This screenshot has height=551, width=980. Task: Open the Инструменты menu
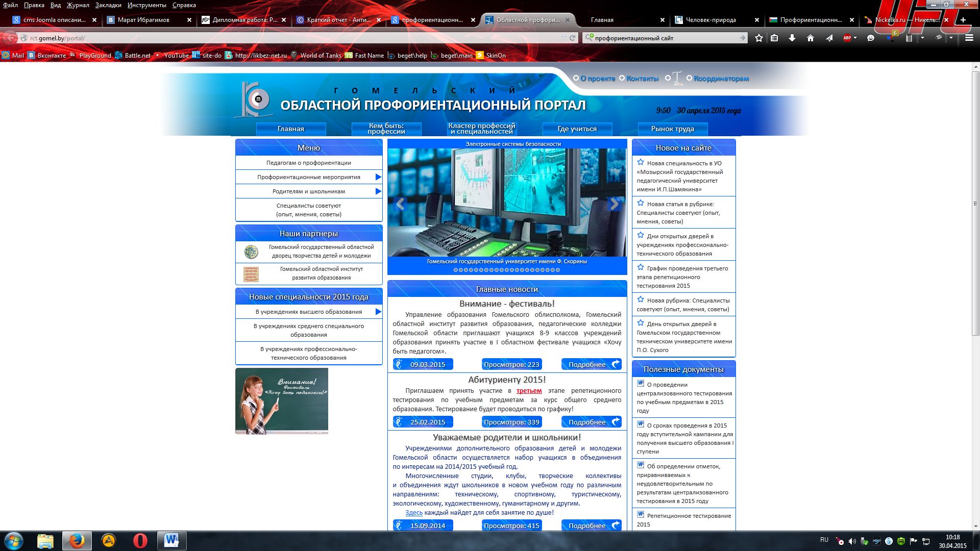[x=147, y=5]
